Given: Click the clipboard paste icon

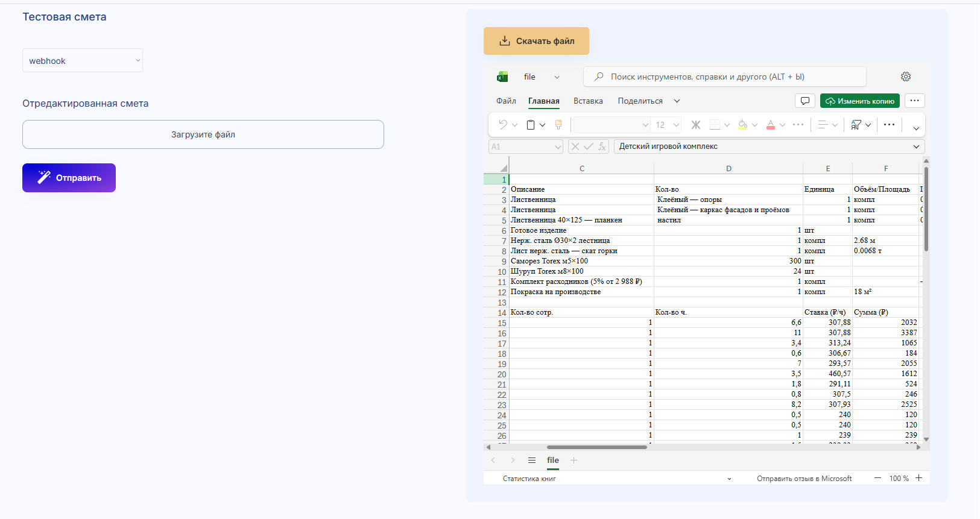Looking at the screenshot, I should pos(531,125).
